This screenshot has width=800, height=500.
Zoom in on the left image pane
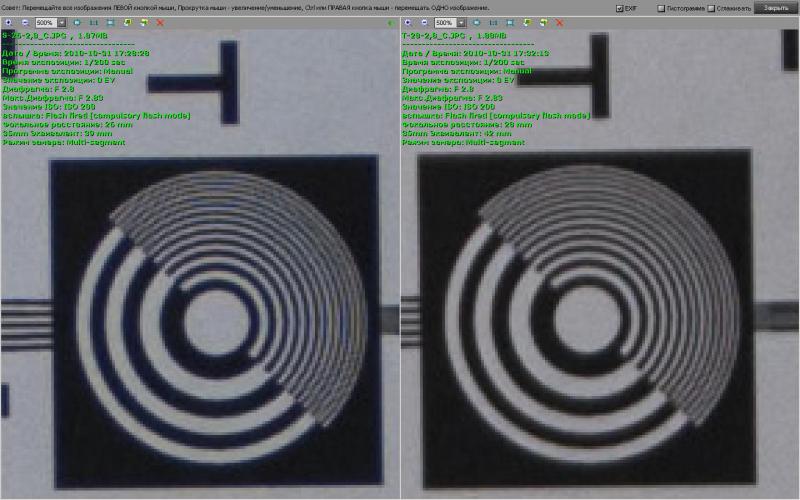9,23
